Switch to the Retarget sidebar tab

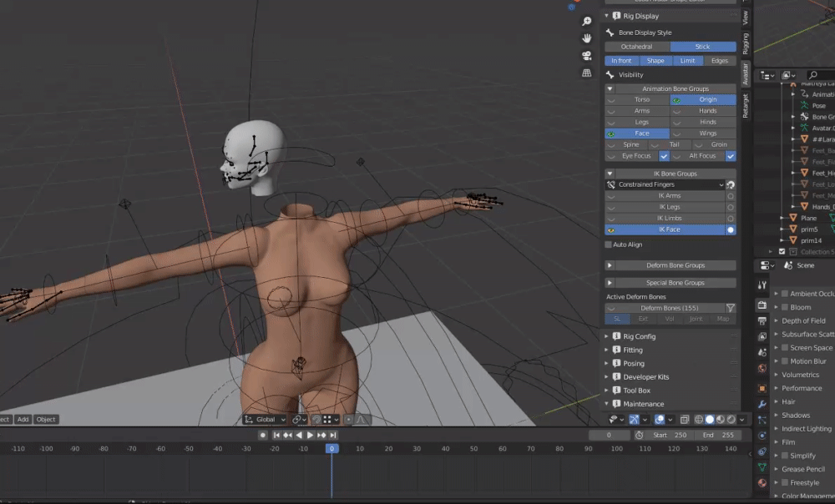[746, 106]
